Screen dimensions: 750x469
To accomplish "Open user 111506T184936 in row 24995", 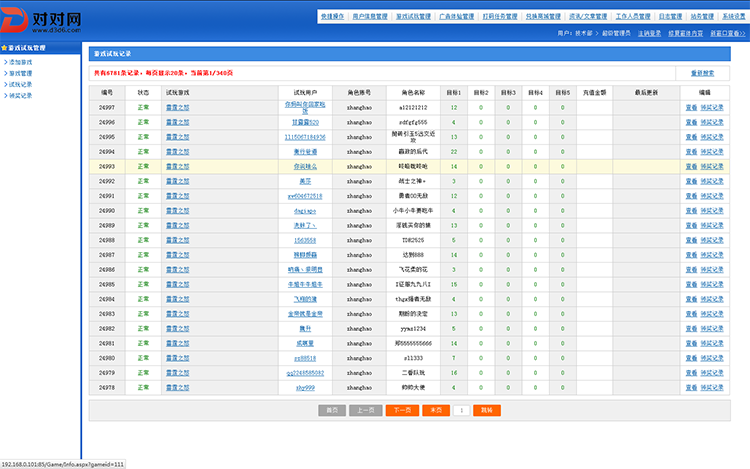I will (305, 137).
